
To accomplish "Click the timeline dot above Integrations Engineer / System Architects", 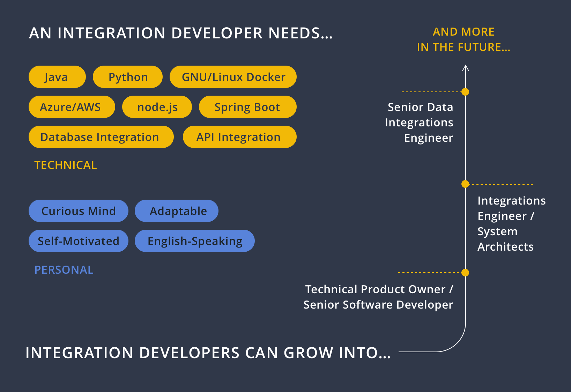I will point(465,184).
